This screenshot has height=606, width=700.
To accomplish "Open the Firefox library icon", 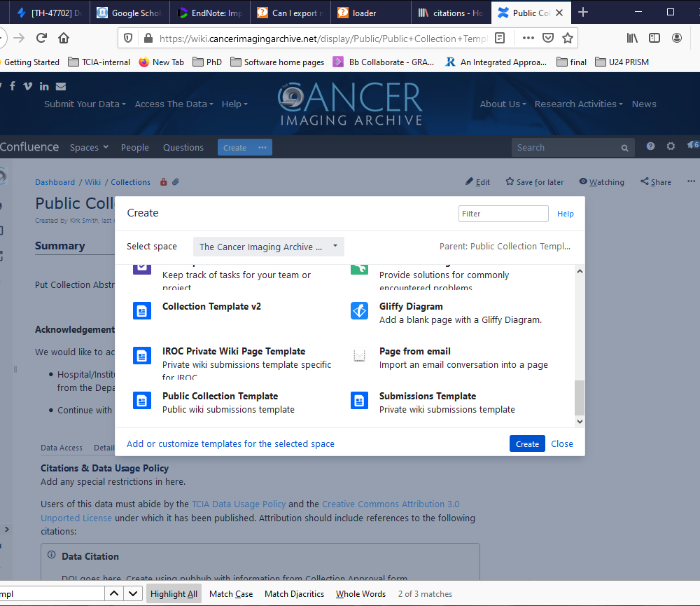I will tap(632, 38).
